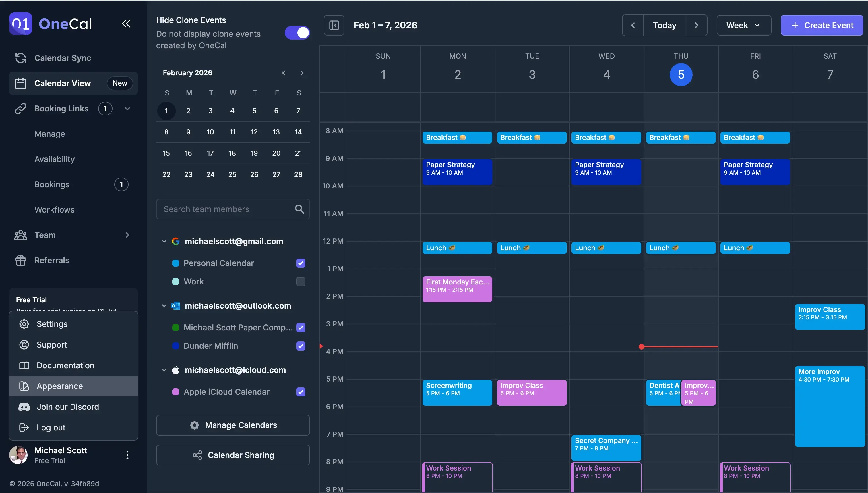The image size is (868, 493).
Task: Open the Workflows section
Action: point(54,210)
